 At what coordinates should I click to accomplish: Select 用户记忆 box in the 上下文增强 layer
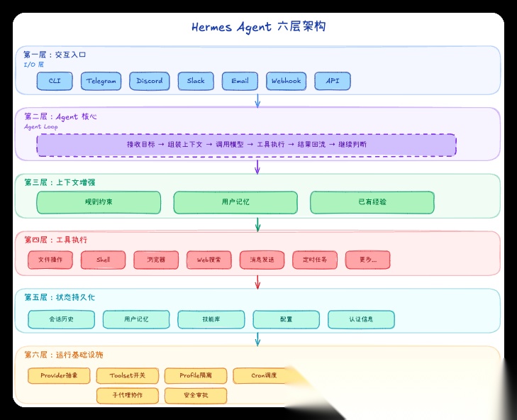[x=235, y=202]
